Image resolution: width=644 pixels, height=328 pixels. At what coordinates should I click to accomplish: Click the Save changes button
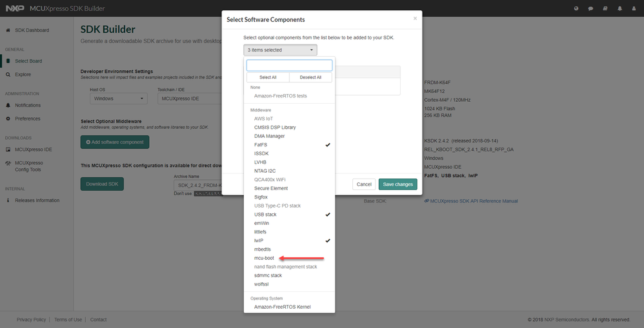pos(397,184)
